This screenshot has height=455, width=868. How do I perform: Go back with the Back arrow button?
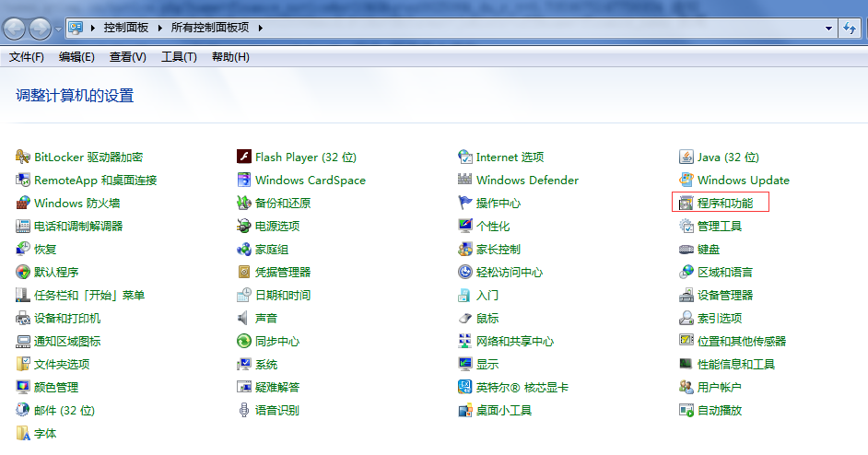point(15,29)
